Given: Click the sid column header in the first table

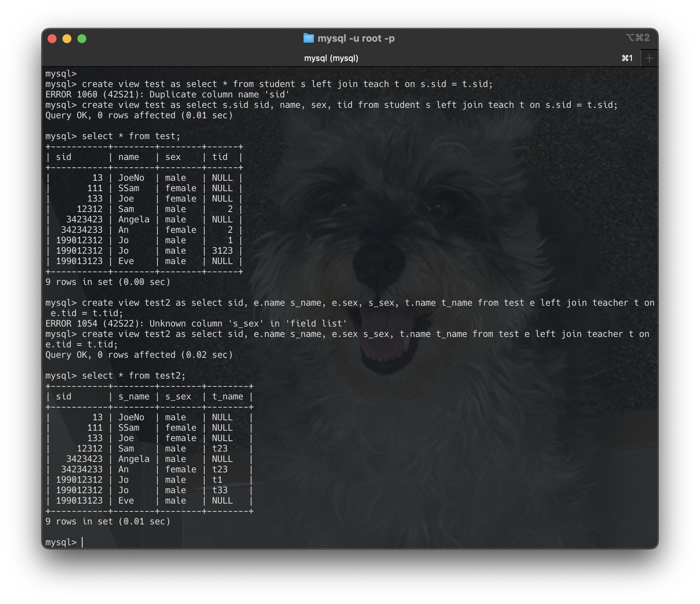Looking at the screenshot, I should (x=64, y=157).
